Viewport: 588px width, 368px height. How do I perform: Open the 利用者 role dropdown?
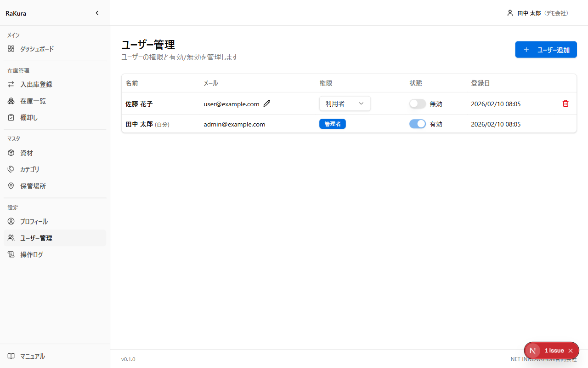pyautogui.click(x=345, y=103)
